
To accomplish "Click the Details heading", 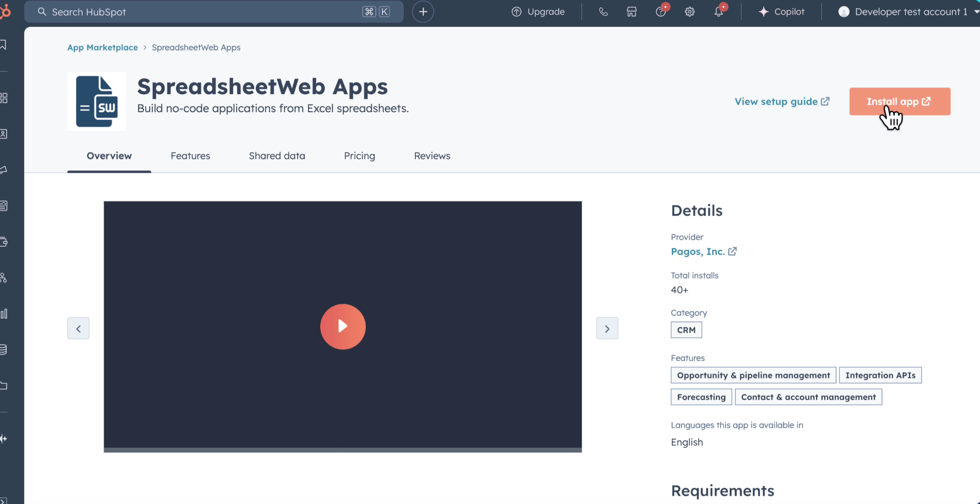I will [697, 210].
